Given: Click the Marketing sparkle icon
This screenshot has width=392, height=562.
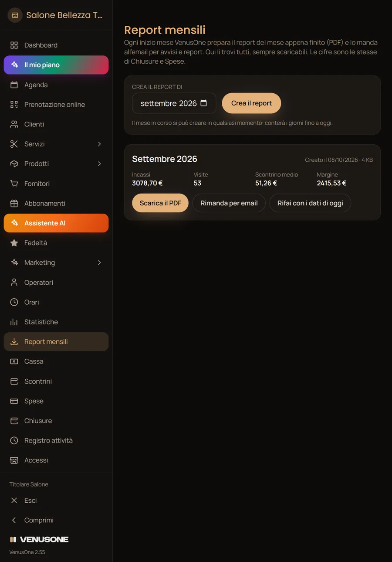Looking at the screenshot, I should click(x=14, y=262).
